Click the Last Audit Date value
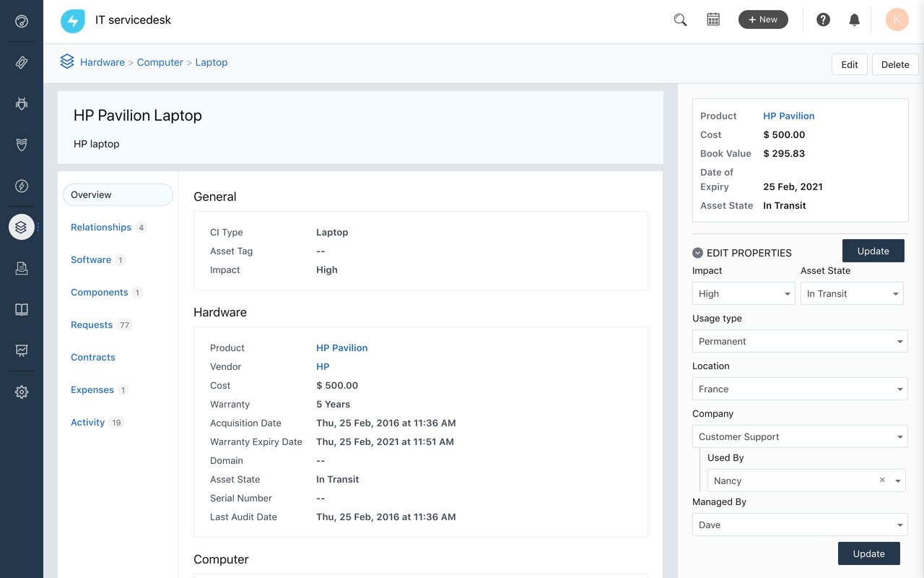 (386, 517)
